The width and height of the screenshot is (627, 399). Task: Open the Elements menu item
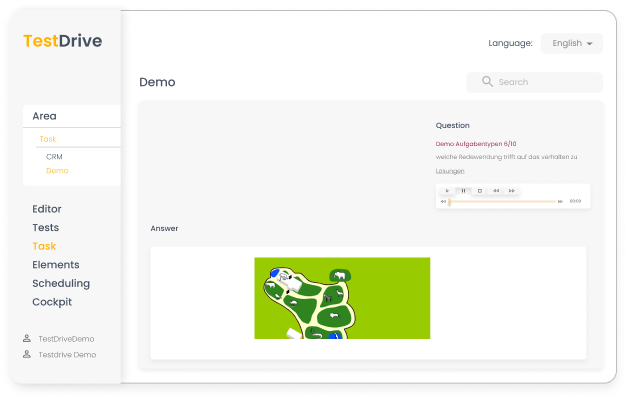tap(56, 265)
